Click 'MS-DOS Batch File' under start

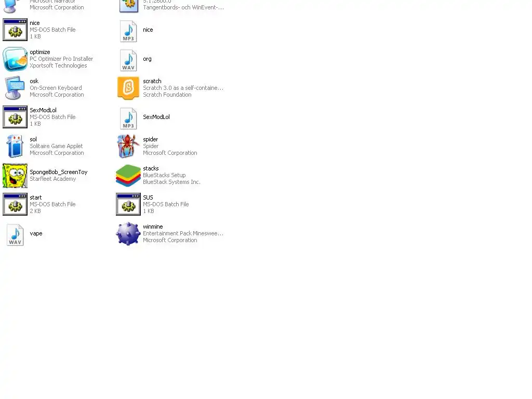point(52,204)
